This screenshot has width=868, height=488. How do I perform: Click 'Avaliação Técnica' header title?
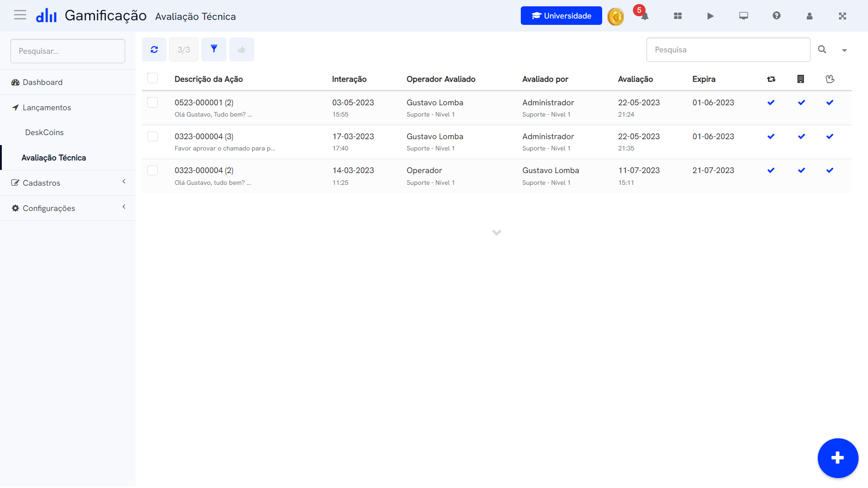195,17
